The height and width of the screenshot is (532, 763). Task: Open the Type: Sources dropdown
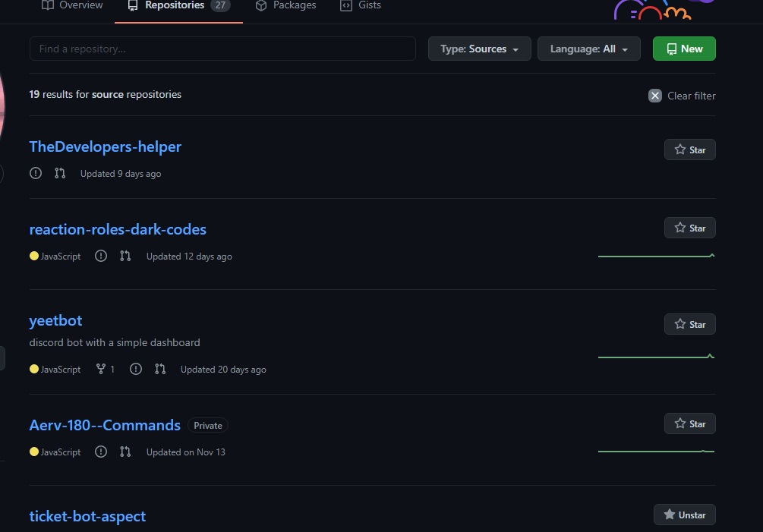click(x=479, y=48)
